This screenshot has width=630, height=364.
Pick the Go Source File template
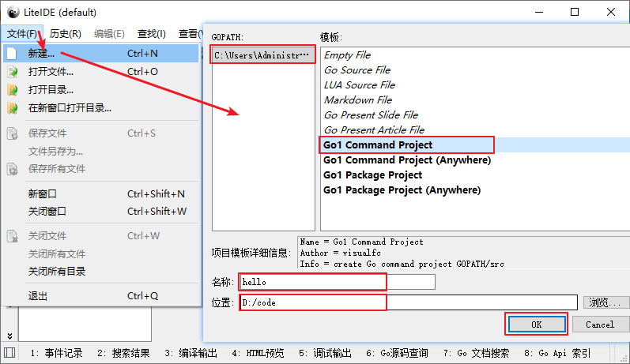[357, 69]
